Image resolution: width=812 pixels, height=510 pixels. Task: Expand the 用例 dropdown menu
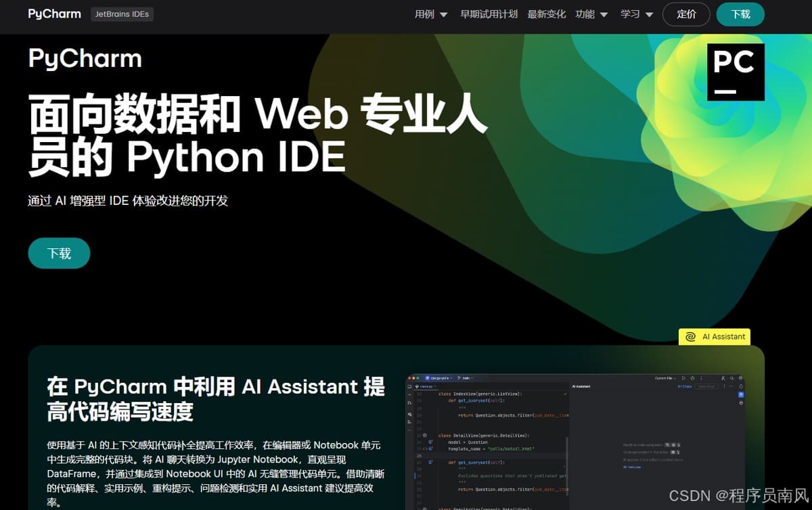431,14
